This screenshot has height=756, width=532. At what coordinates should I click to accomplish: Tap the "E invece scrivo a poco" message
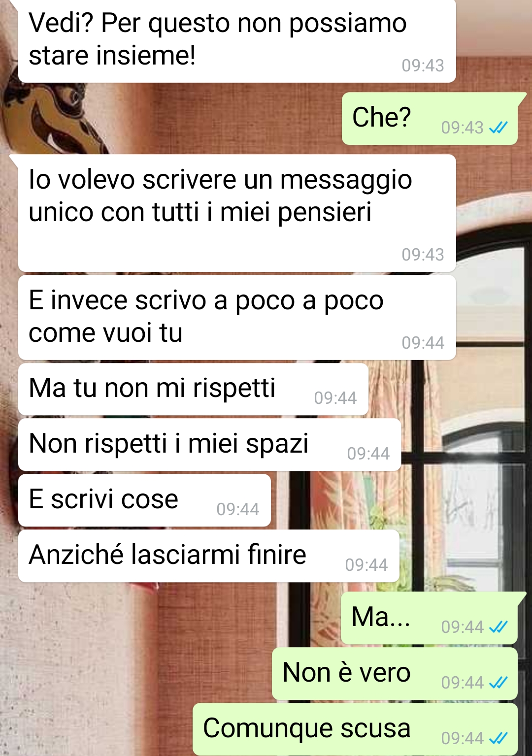[237, 318]
